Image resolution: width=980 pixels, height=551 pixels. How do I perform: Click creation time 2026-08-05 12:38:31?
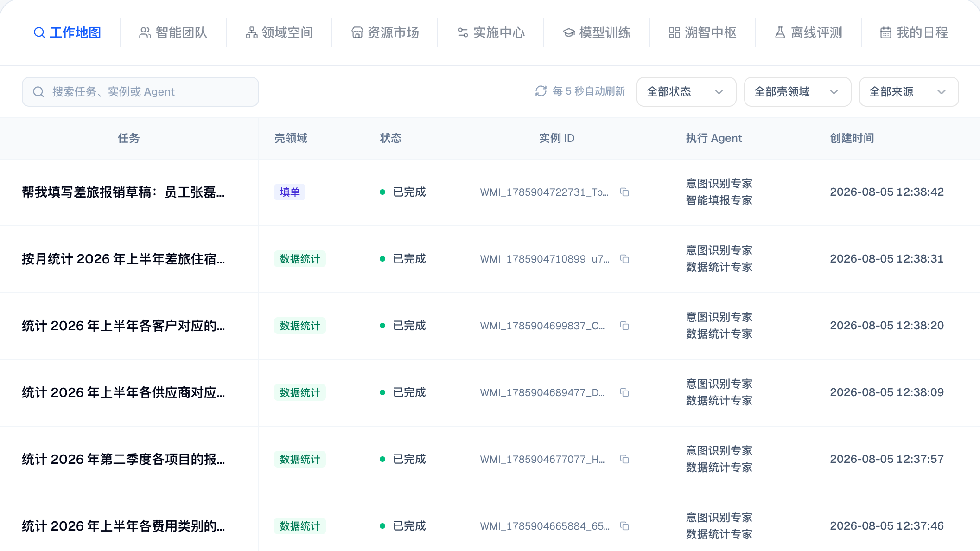point(887,259)
